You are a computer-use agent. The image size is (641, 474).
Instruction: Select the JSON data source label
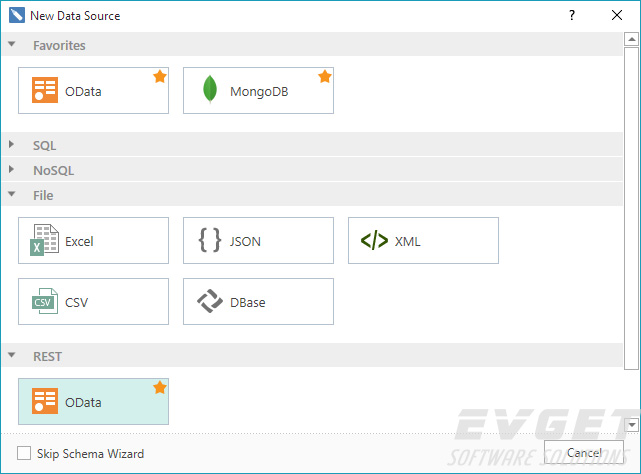[245, 241]
